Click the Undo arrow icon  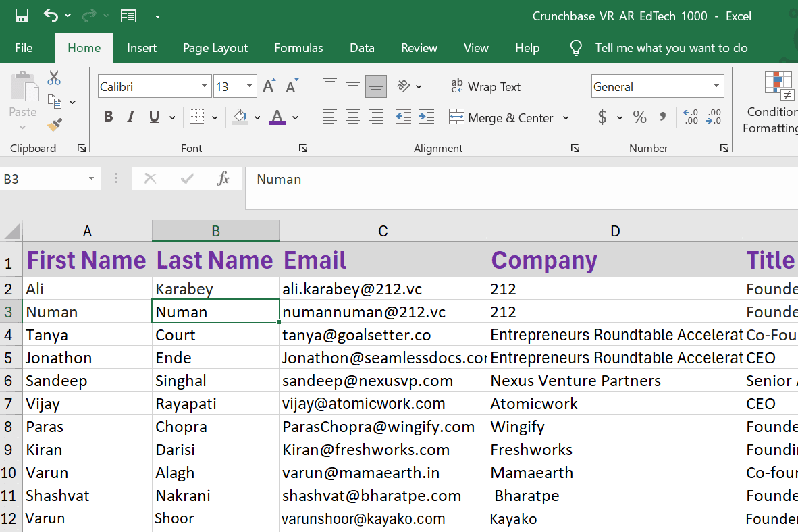51,16
